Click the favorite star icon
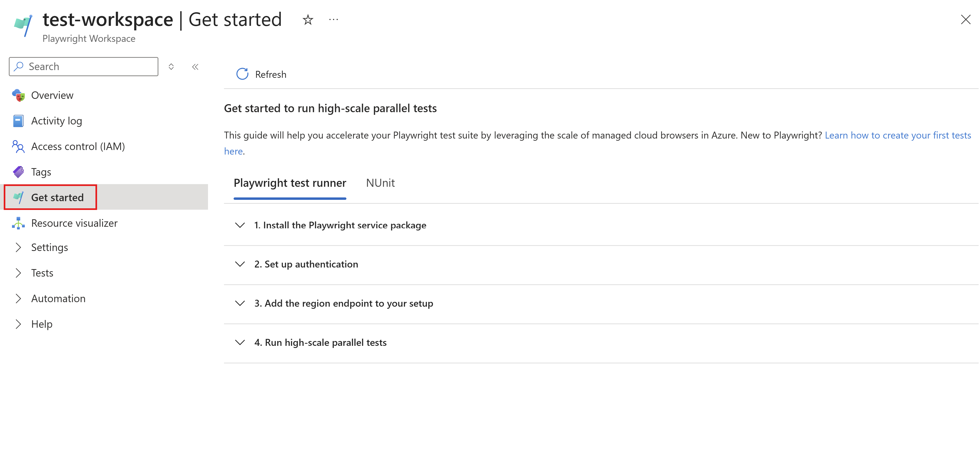Viewport: 980px width, 458px height. coord(308,20)
